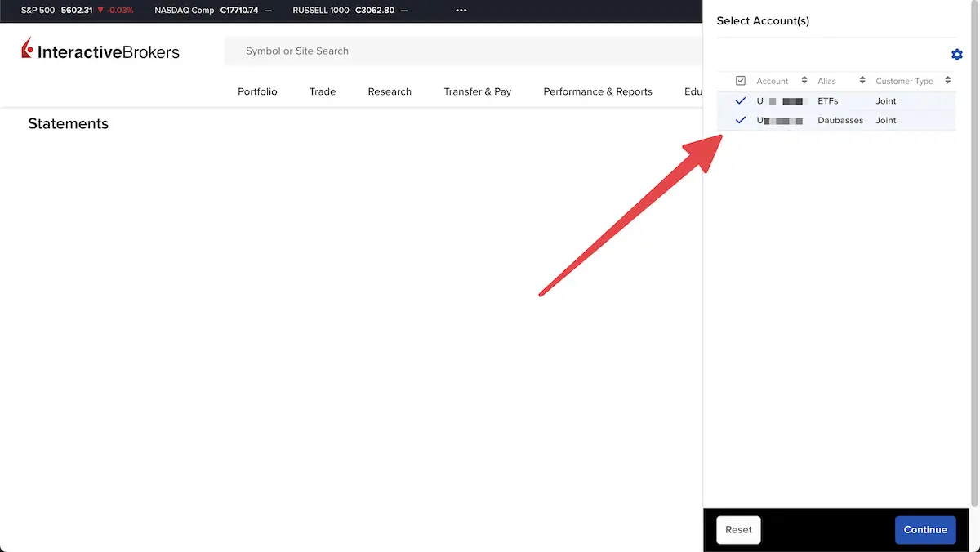Open the Research menu

point(390,91)
